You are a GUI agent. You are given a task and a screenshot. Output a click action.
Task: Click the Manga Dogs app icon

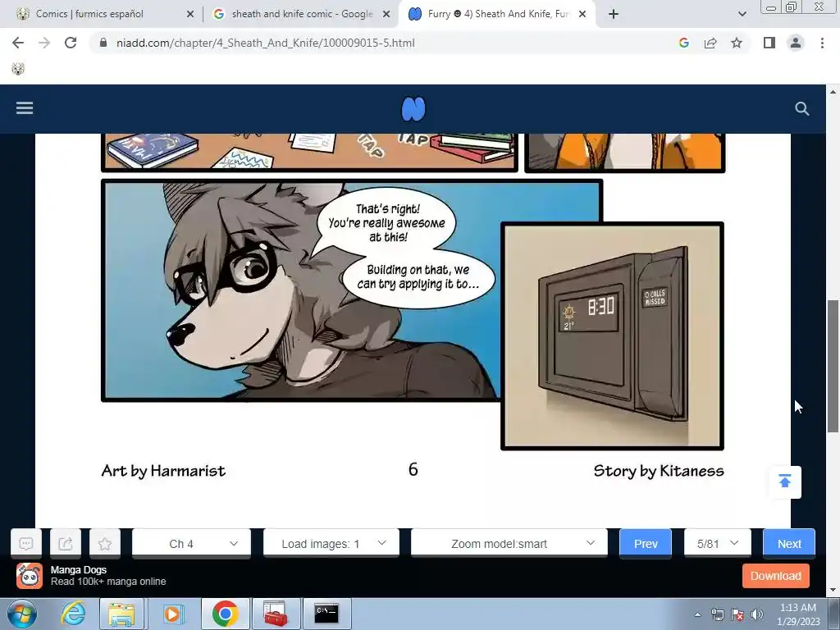coord(29,576)
